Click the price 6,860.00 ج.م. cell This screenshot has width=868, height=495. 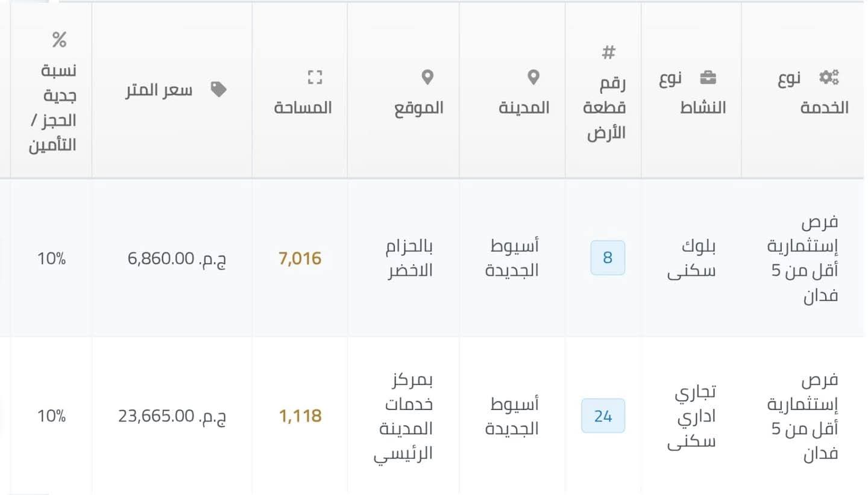tap(177, 259)
